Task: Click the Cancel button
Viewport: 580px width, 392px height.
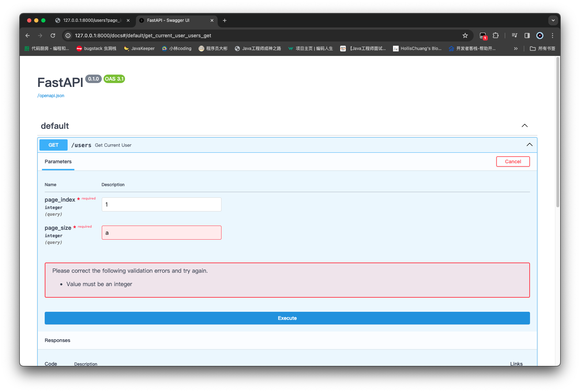Action: tap(513, 162)
